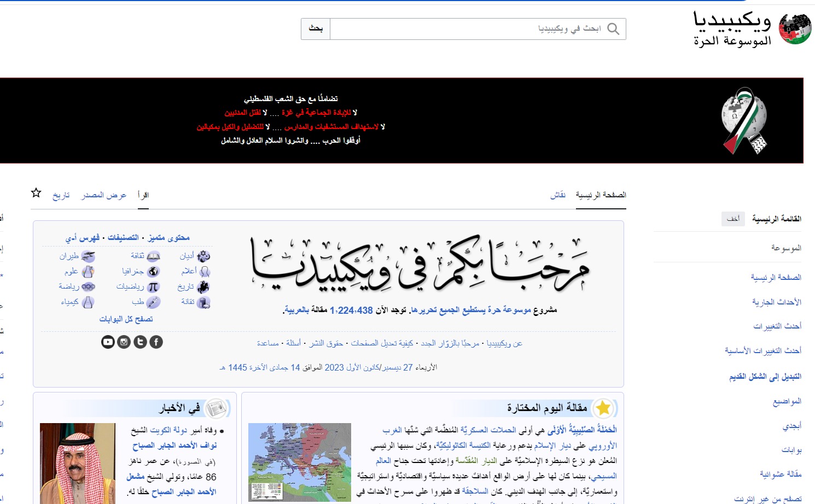Click the Palestine ribbon globe image in banner
The width and height of the screenshot is (815, 504).
point(744,121)
